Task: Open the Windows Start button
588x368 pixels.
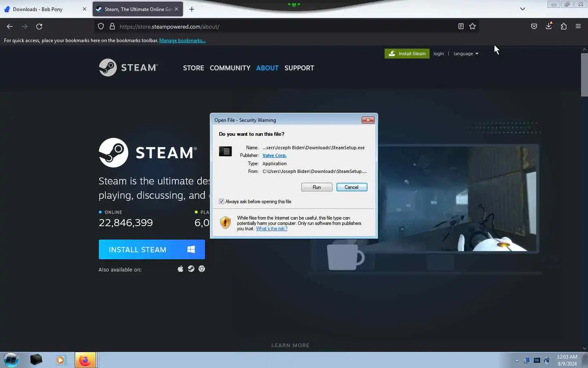Action: (x=11, y=360)
